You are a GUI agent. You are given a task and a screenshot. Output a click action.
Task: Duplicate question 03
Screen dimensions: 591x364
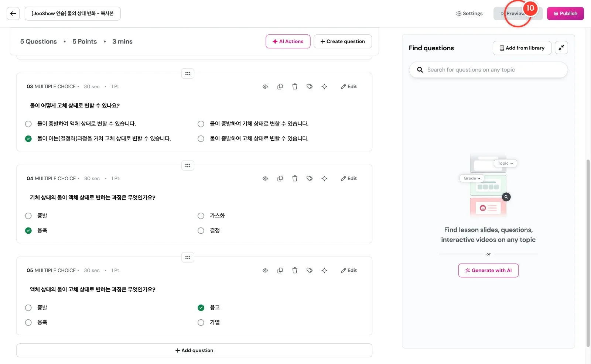[280, 87]
